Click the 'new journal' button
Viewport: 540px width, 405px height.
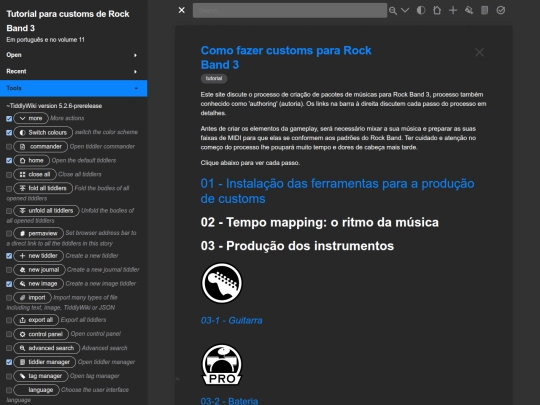pos(39,270)
